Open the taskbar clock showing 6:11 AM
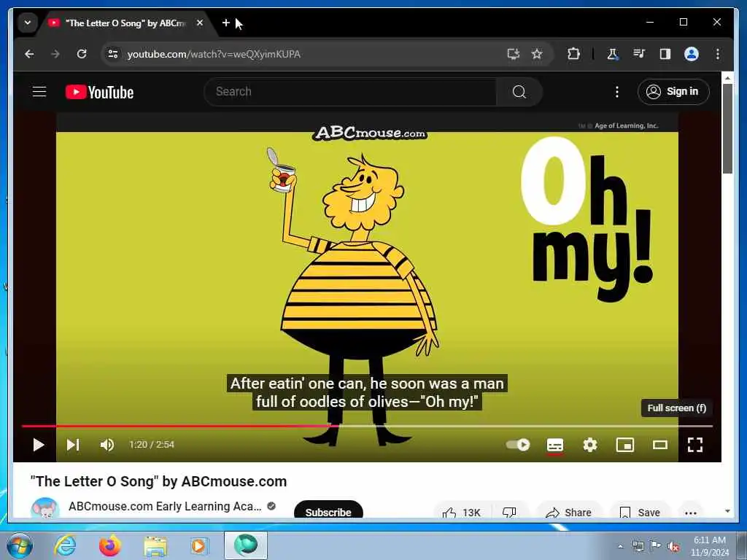The height and width of the screenshot is (560, 747). [x=709, y=545]
